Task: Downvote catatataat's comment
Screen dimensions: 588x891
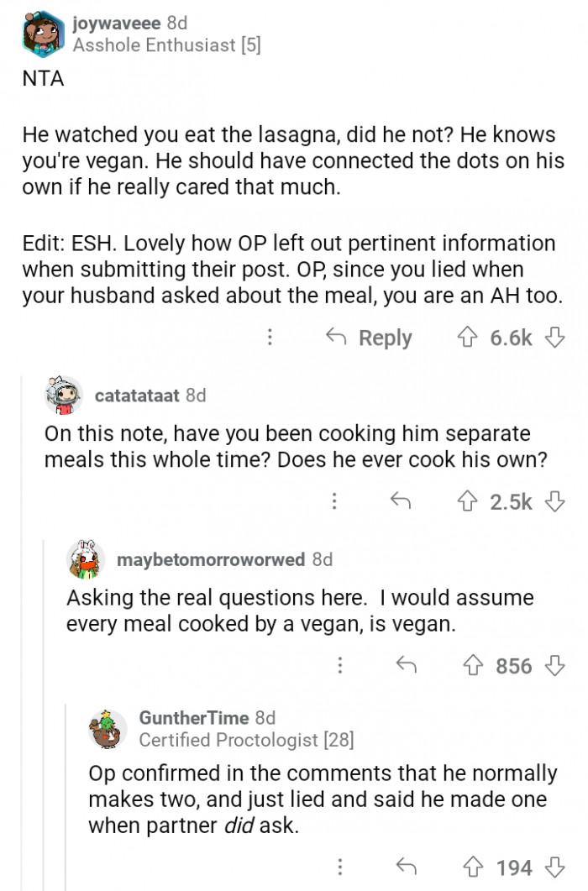Action: pos(552,501)
